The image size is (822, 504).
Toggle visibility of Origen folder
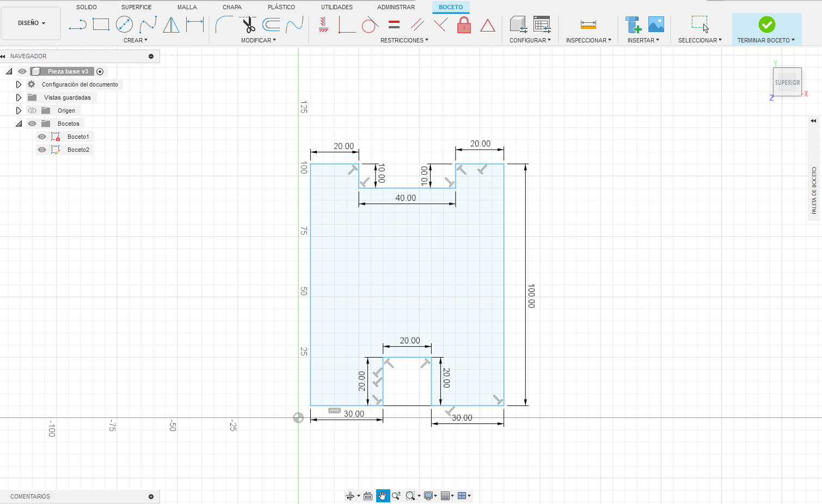point(32,110)
